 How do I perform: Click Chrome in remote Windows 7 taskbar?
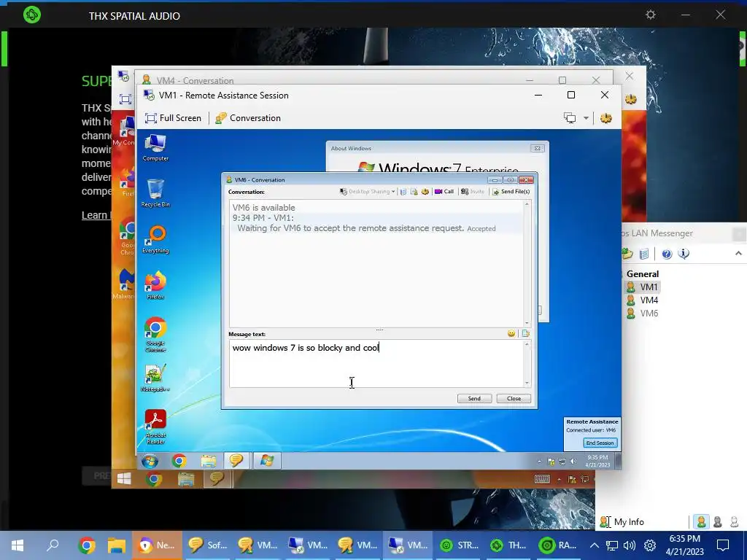click(x=179, y=461)
